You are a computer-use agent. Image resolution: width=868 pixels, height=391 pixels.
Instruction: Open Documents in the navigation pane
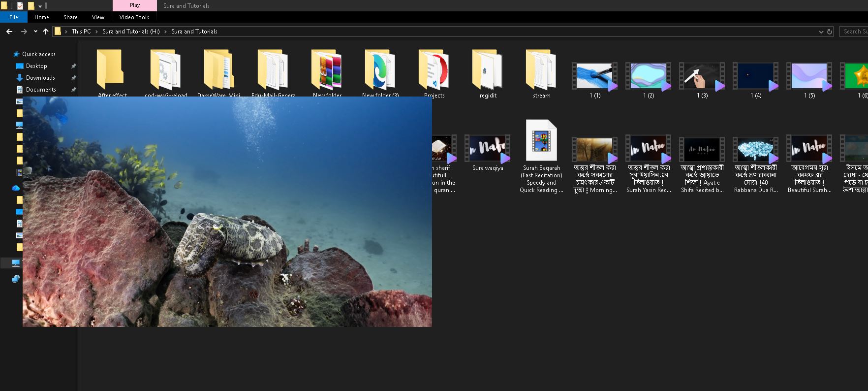coord(41,90)
